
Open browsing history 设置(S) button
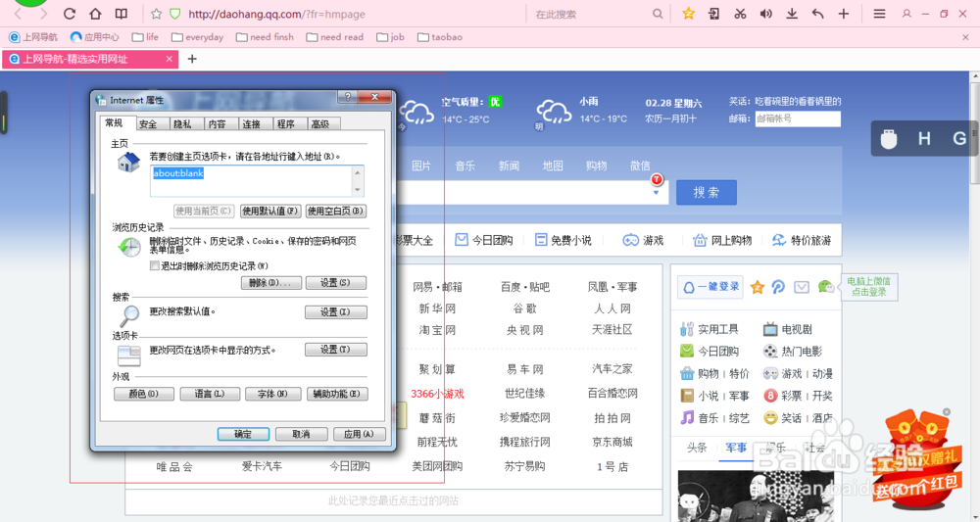point(335,283)
